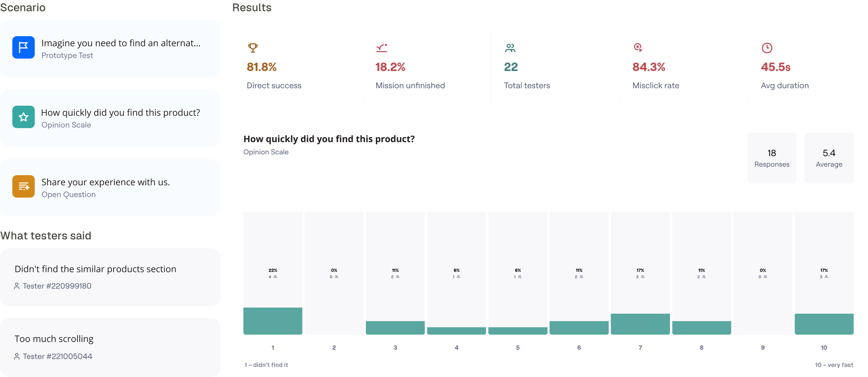This screenshot has width=868, height=377.
Task: Click the orange Open Question icon
Action: (24, 186)
